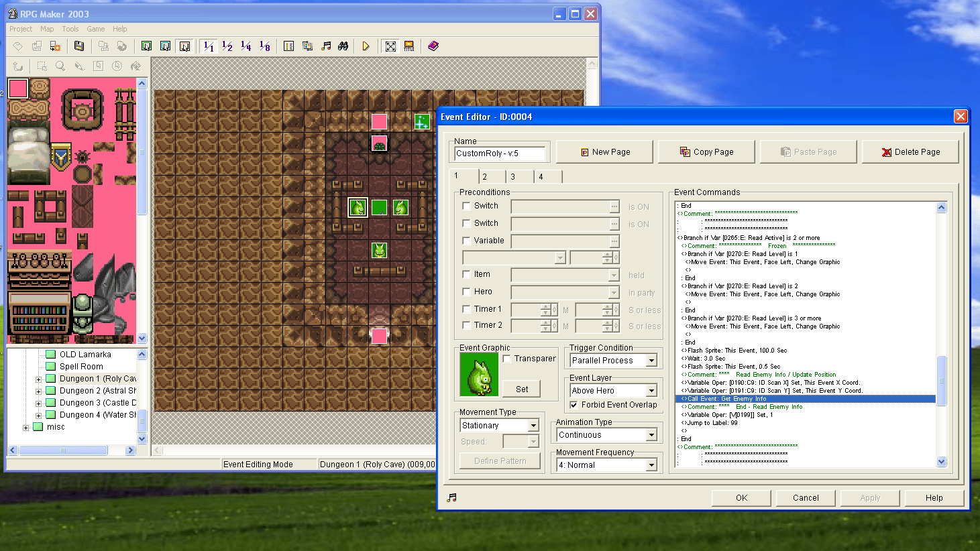This screenshot has width=980, height=551.
Task: Click the event Name input field
Action: click(x=500, y=154)
